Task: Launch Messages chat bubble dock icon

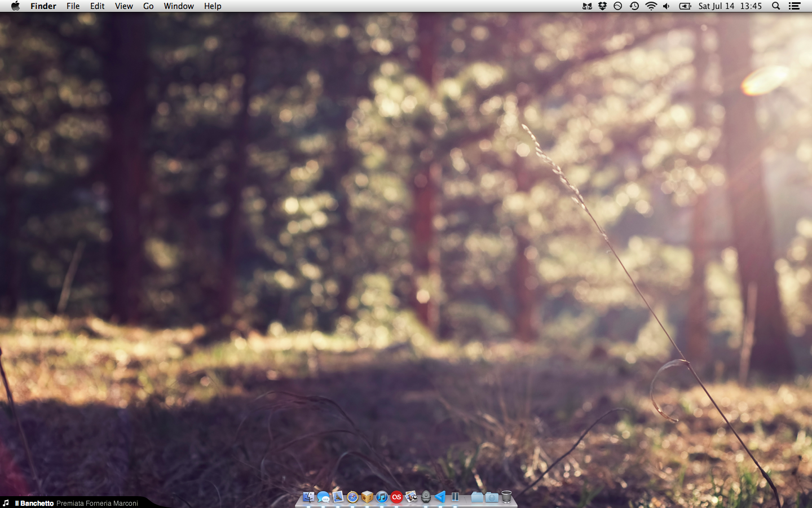Action: click(323, 497)
